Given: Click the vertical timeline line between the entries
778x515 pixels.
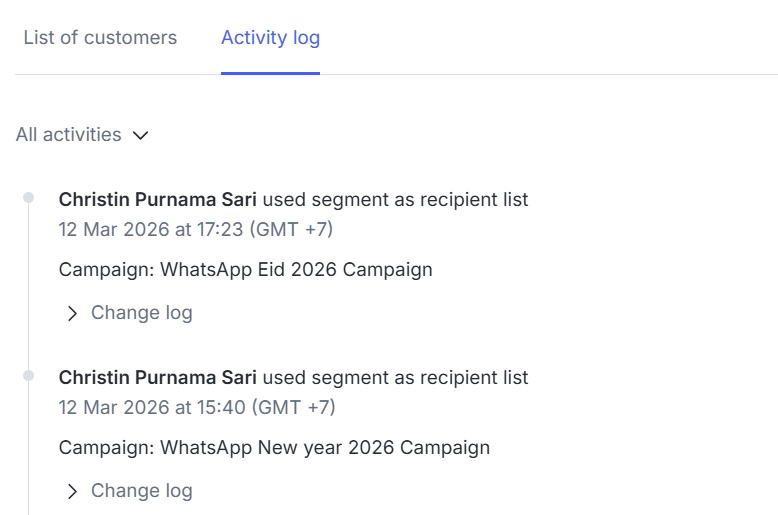Looking at the screenshot, I should [28, 287].
